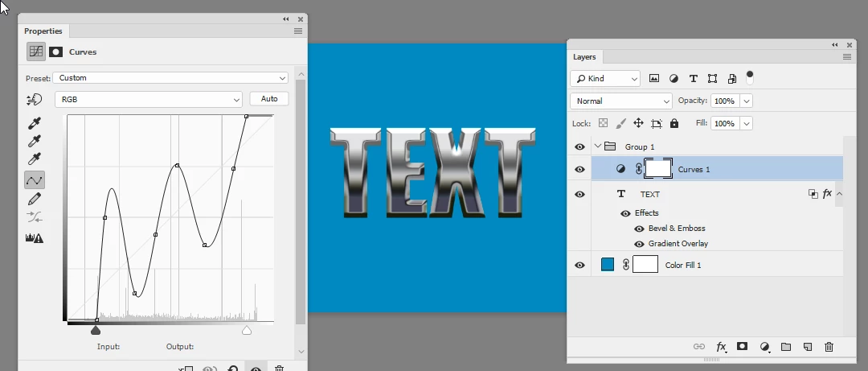
Task: Select the gray point eyedropper
Action: (35, 142)
